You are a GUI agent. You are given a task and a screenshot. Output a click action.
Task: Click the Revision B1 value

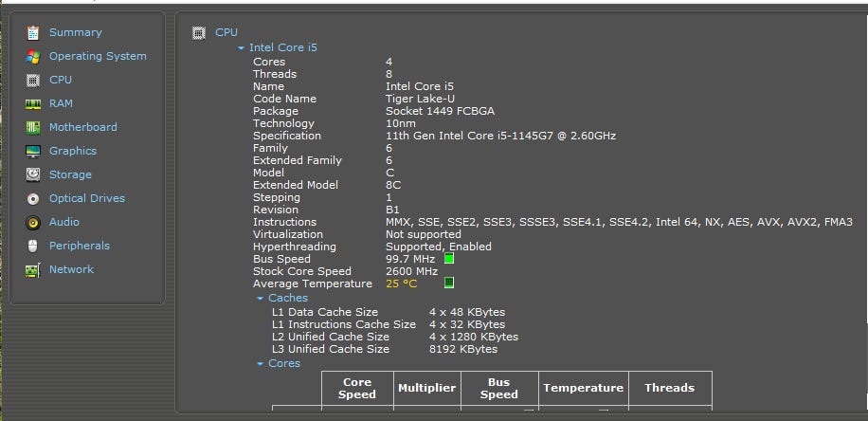[392, 210]
